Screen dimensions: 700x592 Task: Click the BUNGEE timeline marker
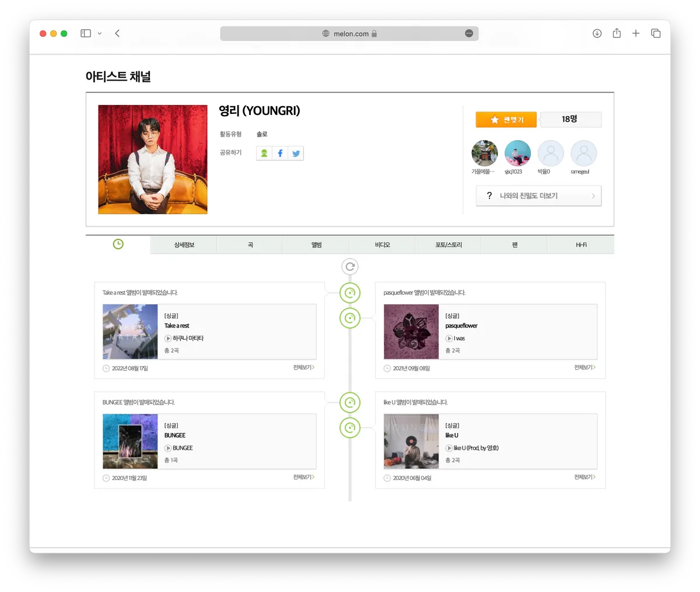[350, 402]
